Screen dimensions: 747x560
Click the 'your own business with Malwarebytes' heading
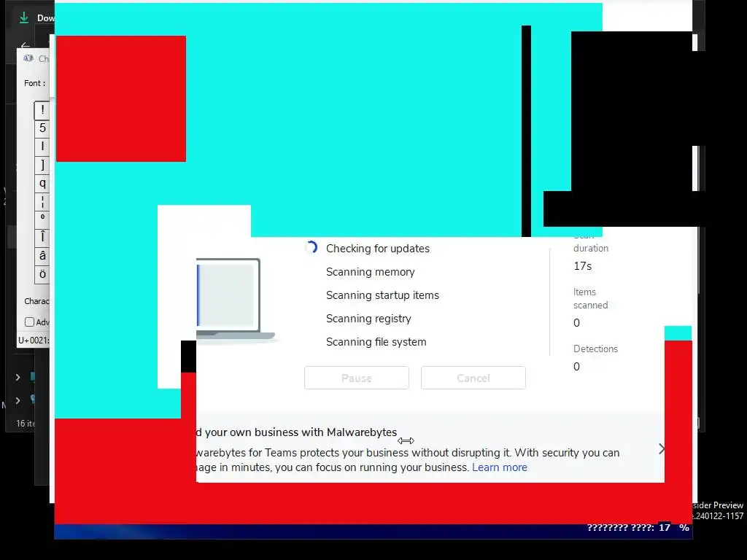[x=301, y=432]
